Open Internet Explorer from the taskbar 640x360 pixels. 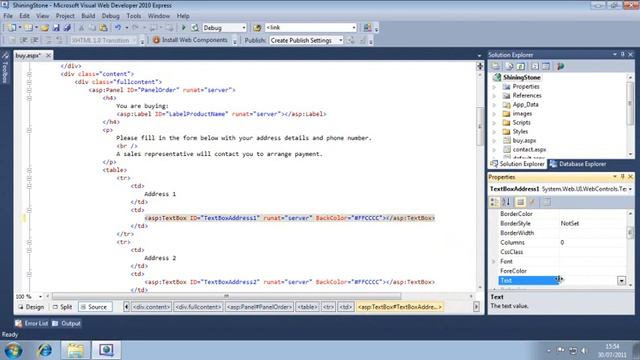44,350
